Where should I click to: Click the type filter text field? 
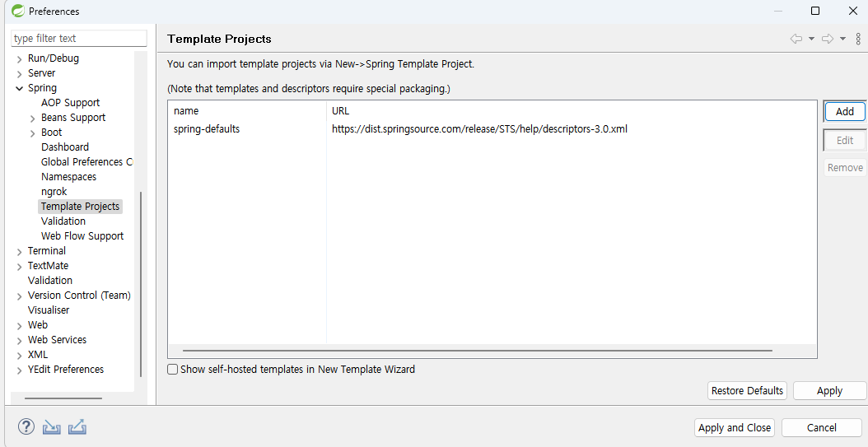(x=78, y=38)
